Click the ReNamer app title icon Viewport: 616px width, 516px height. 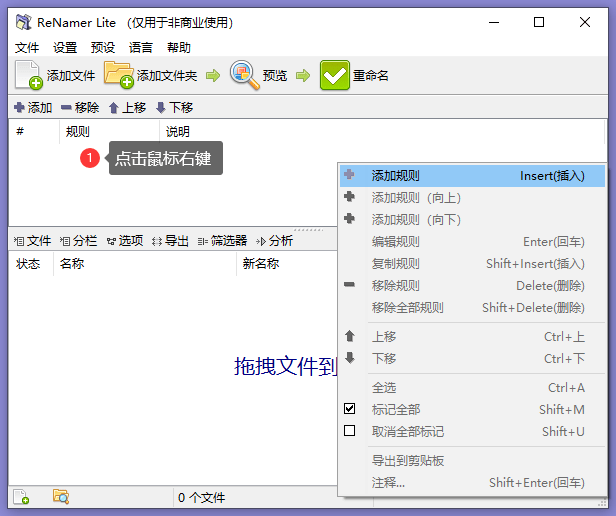tap(24, 22)
